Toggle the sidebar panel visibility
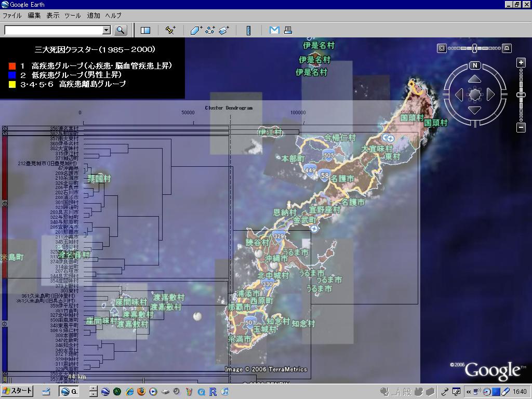Viewport: 532px width, 399px height. click(145, 30)
